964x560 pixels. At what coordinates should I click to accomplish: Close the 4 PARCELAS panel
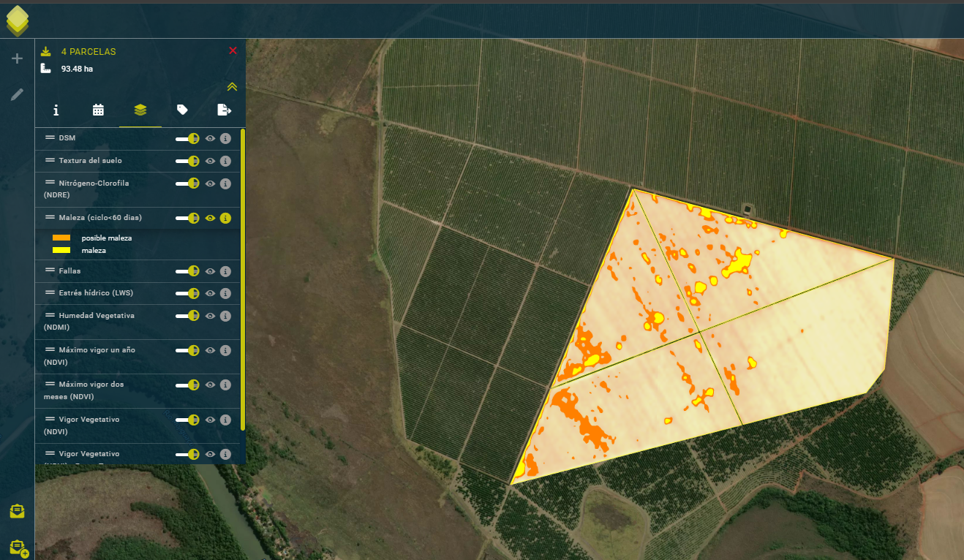tap(233, 50)
